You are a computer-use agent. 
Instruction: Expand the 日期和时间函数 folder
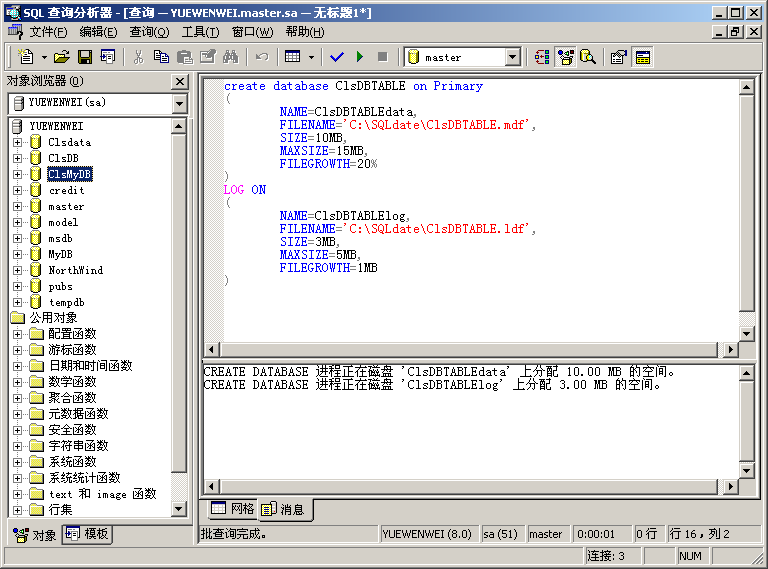[18, 366]
